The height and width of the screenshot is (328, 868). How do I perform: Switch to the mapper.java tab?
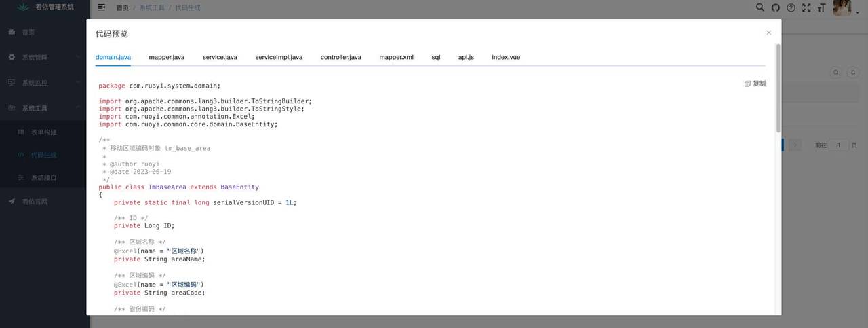click(166, 57)
